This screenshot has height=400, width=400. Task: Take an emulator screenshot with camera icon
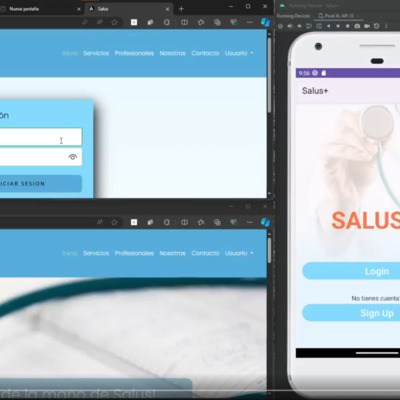357,26
